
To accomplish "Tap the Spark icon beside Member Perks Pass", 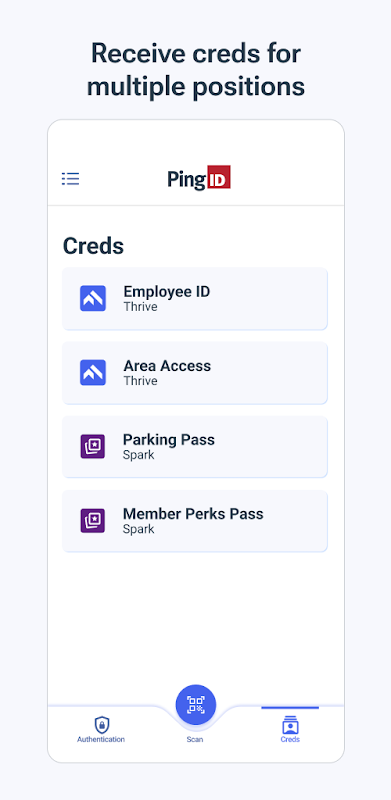I will (x=93, y=521).
